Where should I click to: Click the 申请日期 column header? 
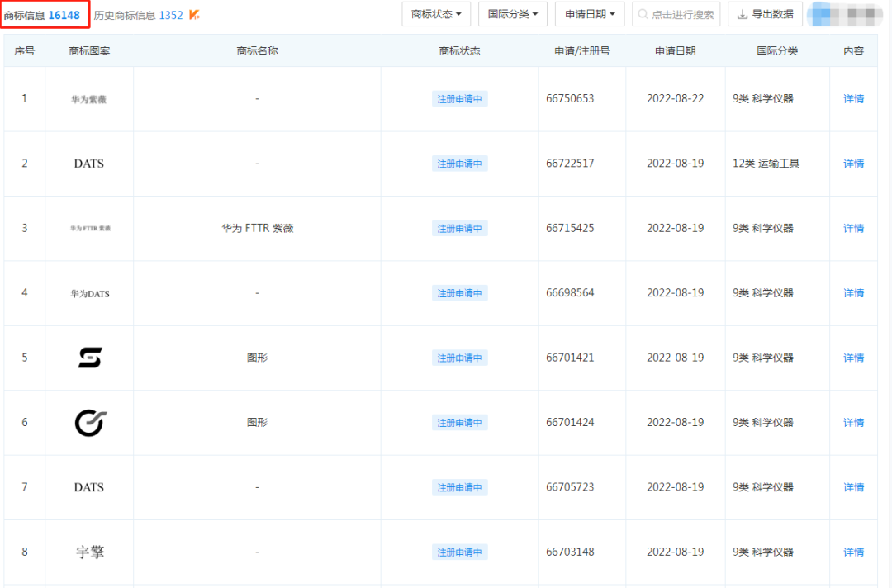[676, 51]
